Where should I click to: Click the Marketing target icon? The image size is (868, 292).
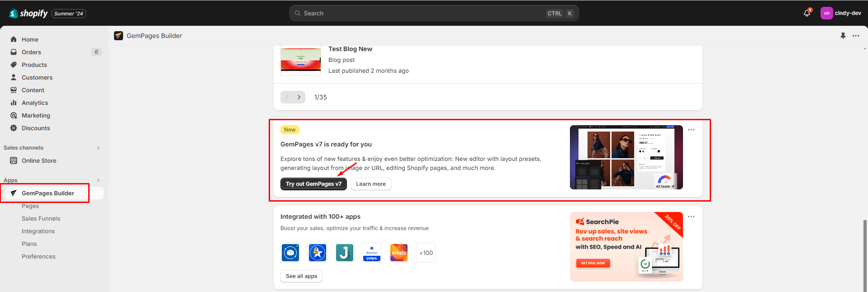pyautogui.click(x=14, y=115)
